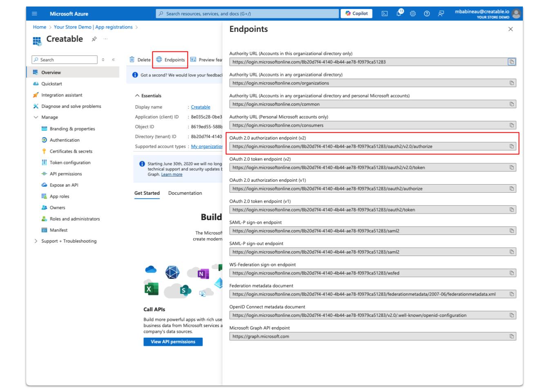Open the Overview menu item
This screenshot has width=549, height=392.
74,73
